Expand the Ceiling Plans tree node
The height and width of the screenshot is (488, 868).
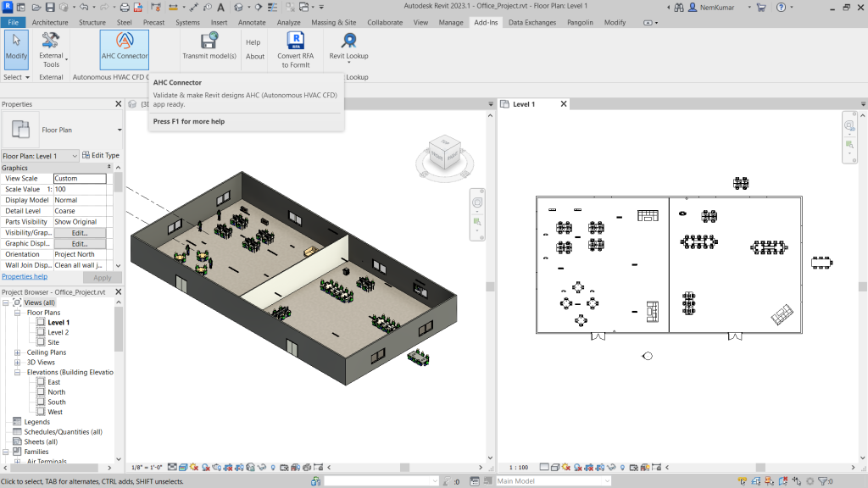click(17, 352)
